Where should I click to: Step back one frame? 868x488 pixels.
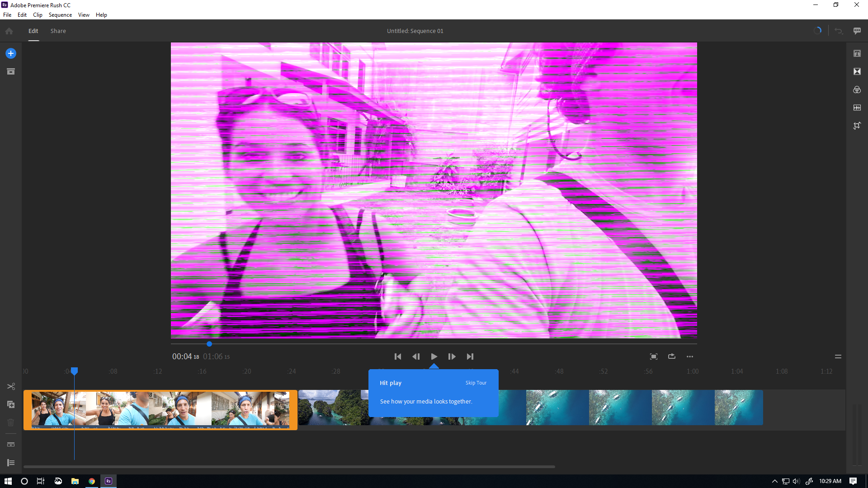pyautogui.click(x=416, y=357)
